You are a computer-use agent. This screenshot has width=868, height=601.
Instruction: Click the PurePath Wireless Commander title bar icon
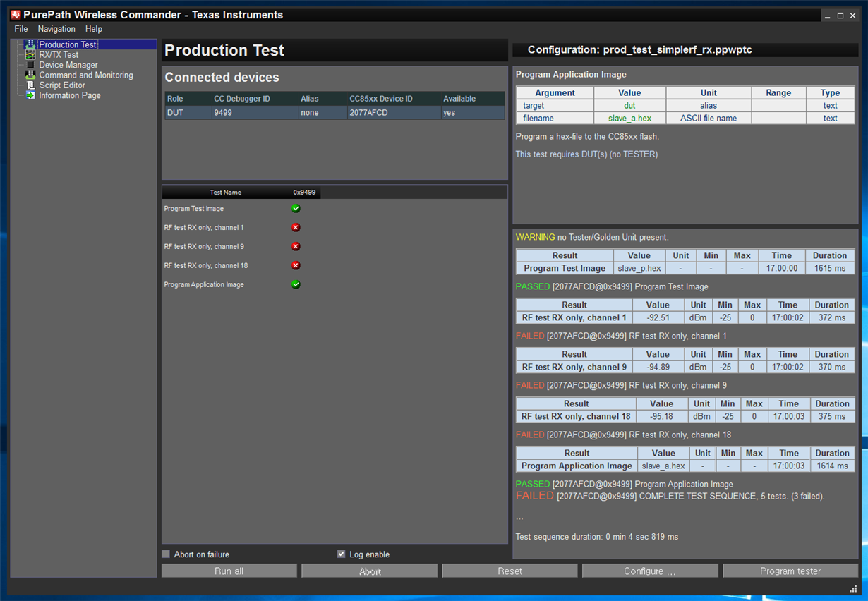16,15
